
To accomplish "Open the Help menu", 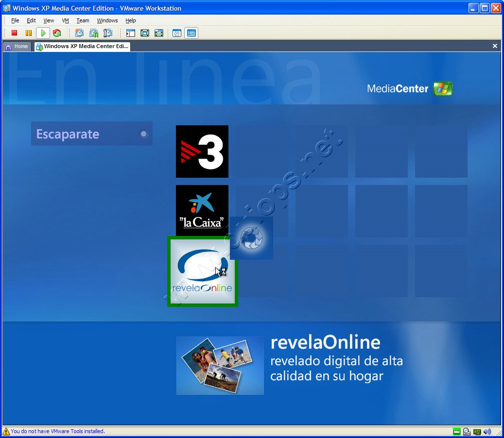I will tap(131, 20).
